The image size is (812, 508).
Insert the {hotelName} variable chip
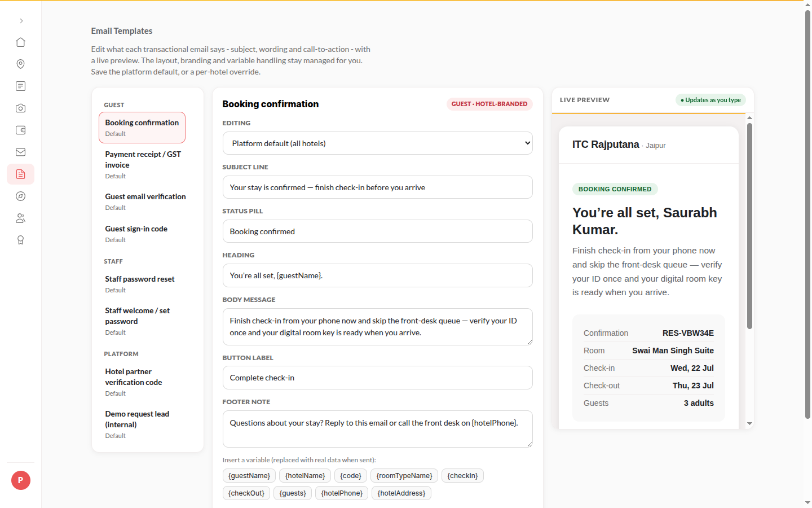point(305,476)
